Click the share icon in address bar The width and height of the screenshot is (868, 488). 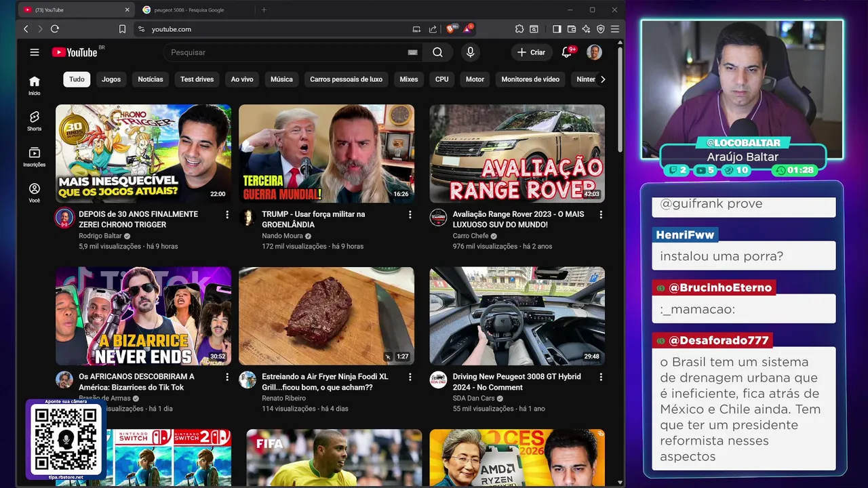(x=433, y=29)
